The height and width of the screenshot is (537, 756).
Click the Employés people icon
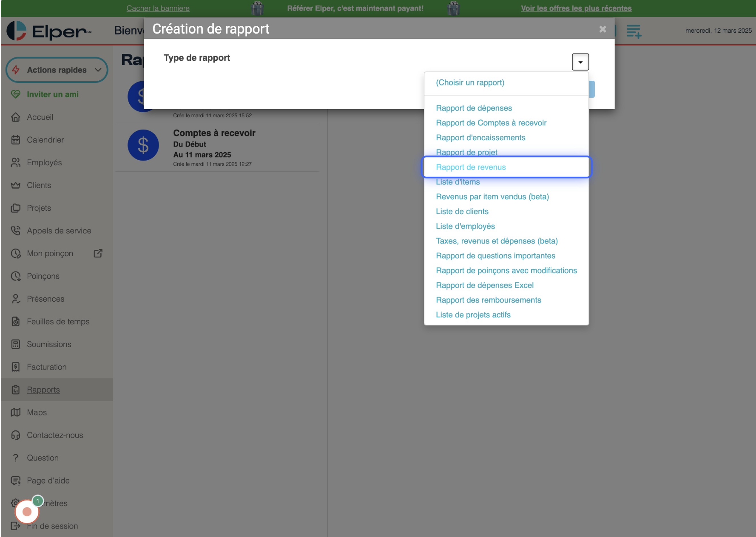click(x=16, y=162)
